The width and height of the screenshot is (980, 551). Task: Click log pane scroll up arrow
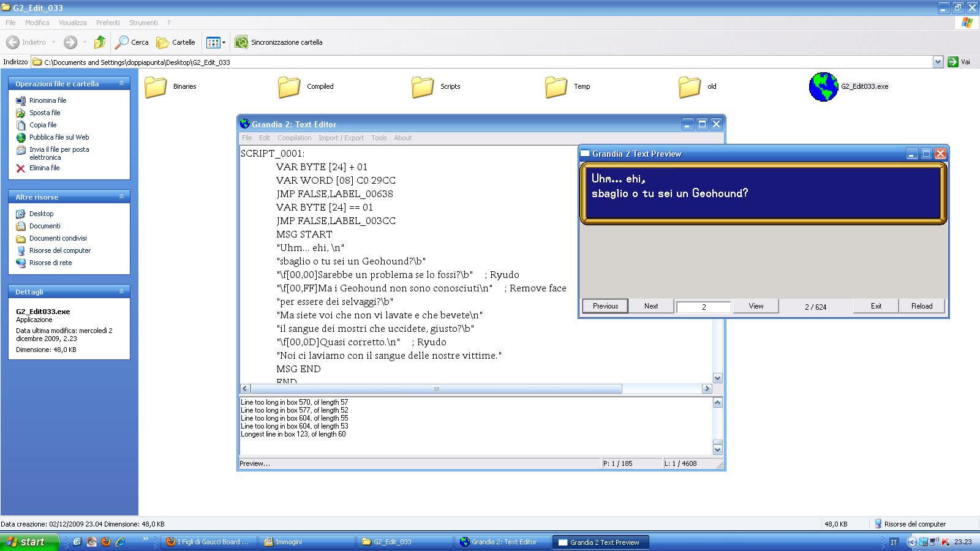click(718, 402)
